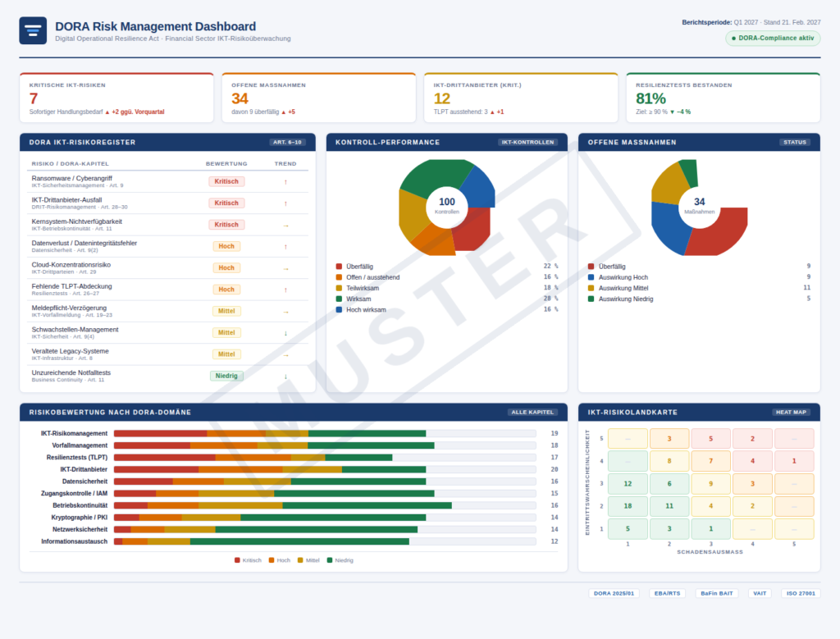Click the upward trend arrow for Ransomware / Cyberangriff

tap(285, 180)
